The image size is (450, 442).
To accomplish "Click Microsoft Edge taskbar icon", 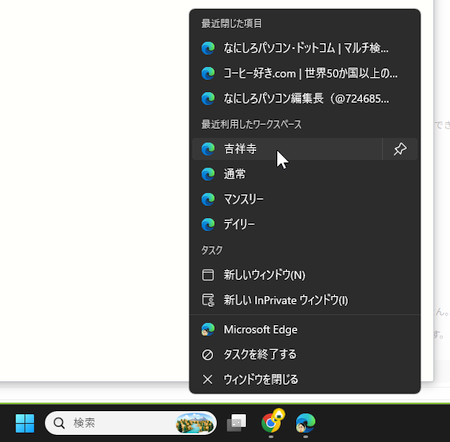I will 305,423.
